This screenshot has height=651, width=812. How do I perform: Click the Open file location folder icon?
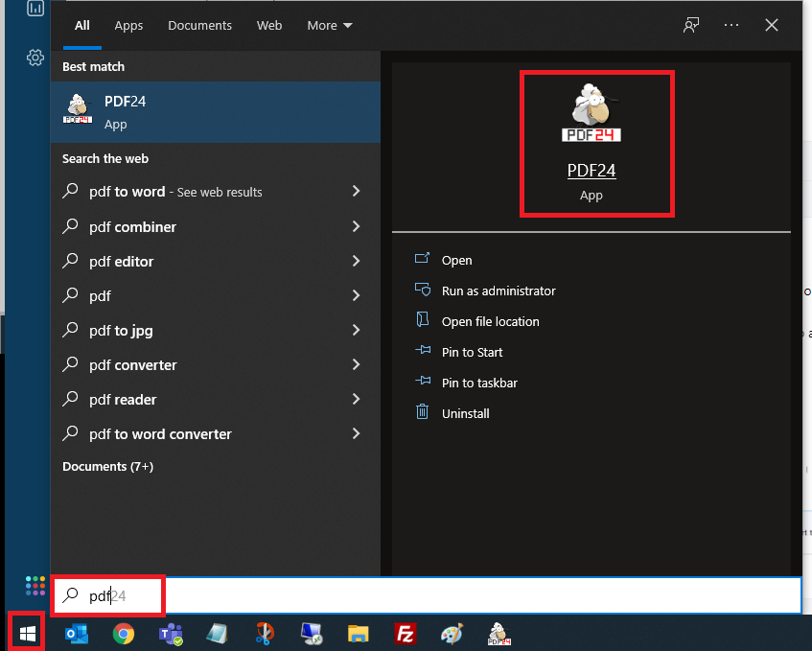(x=423, y=319)
